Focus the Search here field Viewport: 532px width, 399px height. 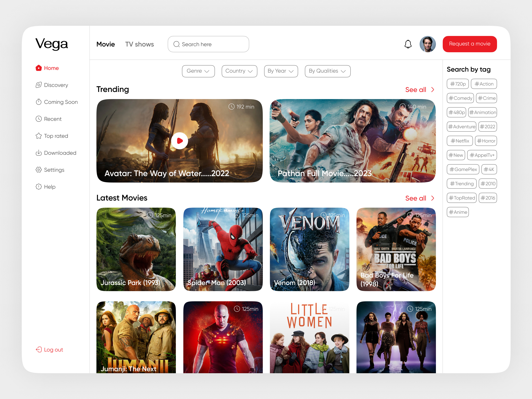[x=208, y=44]
